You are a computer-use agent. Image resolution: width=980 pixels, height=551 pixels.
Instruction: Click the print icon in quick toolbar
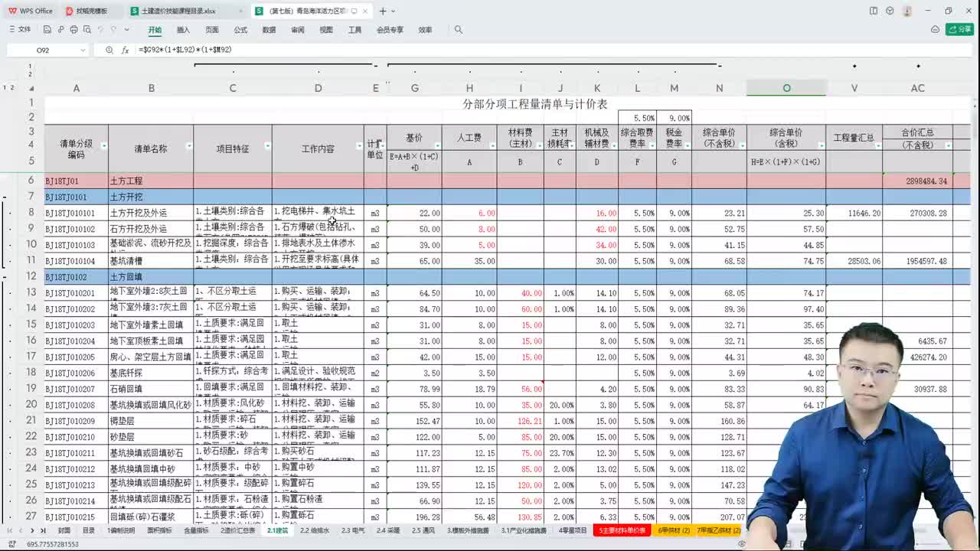pos(73,29)
